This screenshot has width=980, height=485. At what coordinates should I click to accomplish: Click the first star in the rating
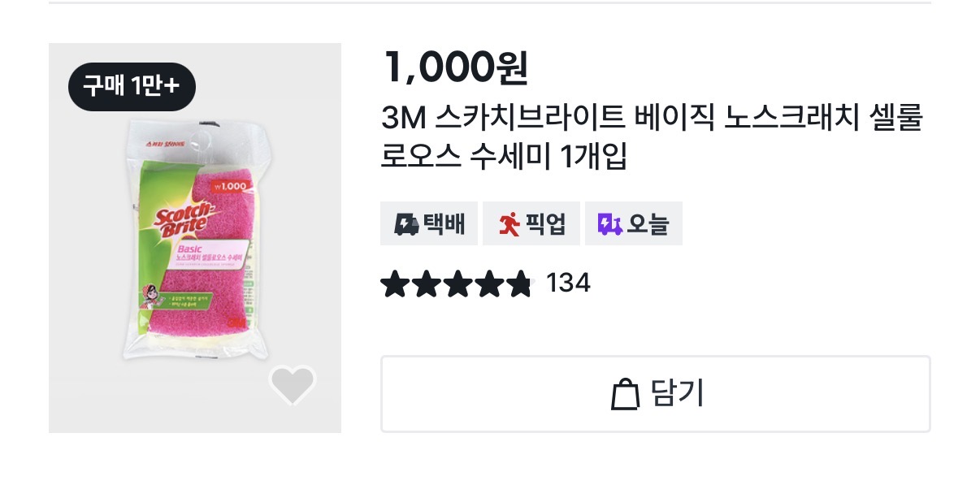tap(394, 284)
